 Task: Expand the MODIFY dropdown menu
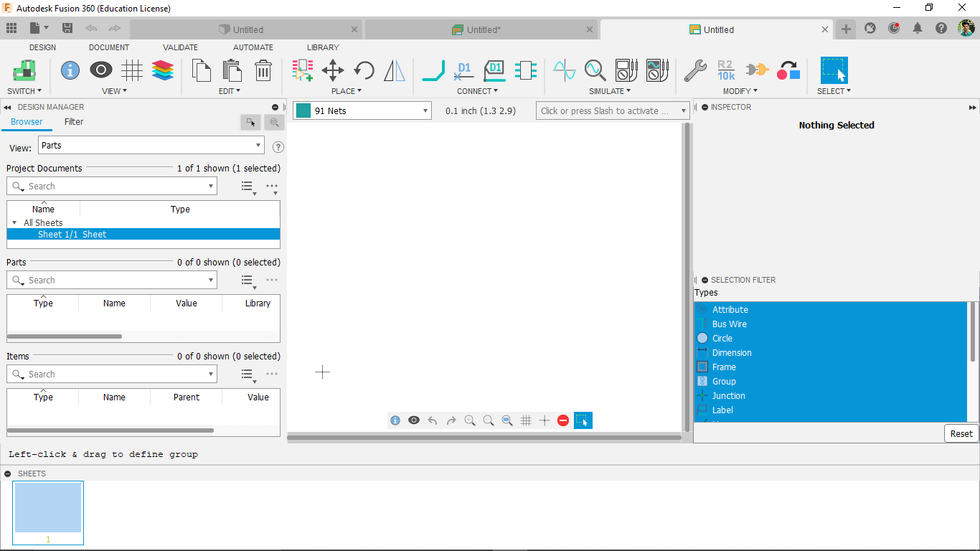pos(740,91)
